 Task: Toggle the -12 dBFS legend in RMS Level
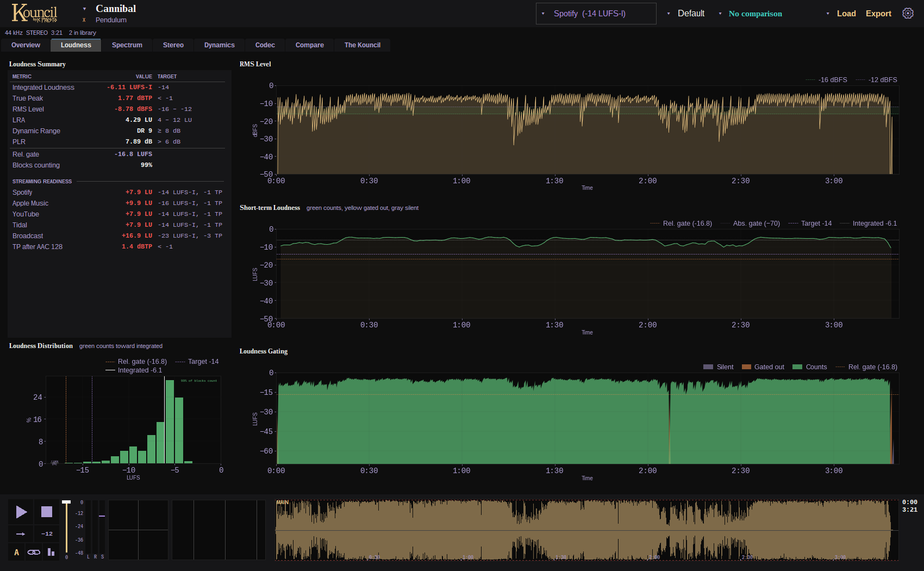coord(877,80)
